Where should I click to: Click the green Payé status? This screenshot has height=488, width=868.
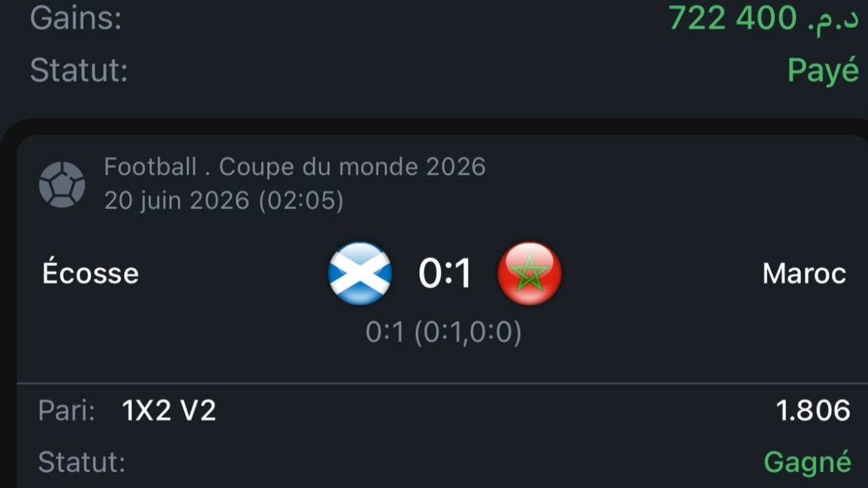[823, 71]
